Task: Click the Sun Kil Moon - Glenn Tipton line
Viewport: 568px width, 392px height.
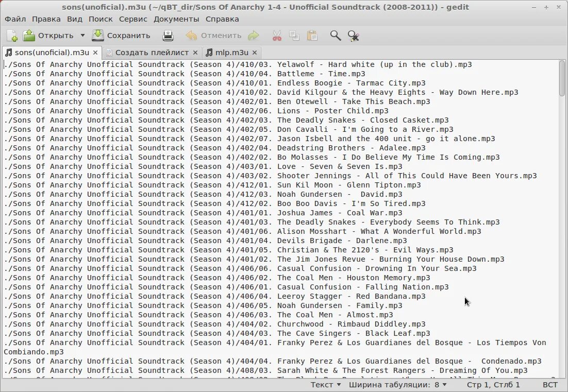Action: (212, 185)
